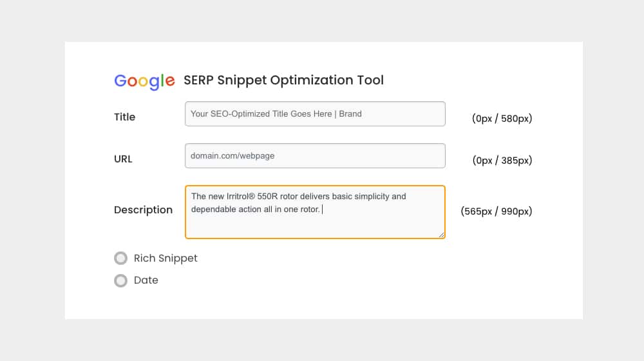The image size is (644, 361).
Task: Click the Title input field
Action: point(315,114)
